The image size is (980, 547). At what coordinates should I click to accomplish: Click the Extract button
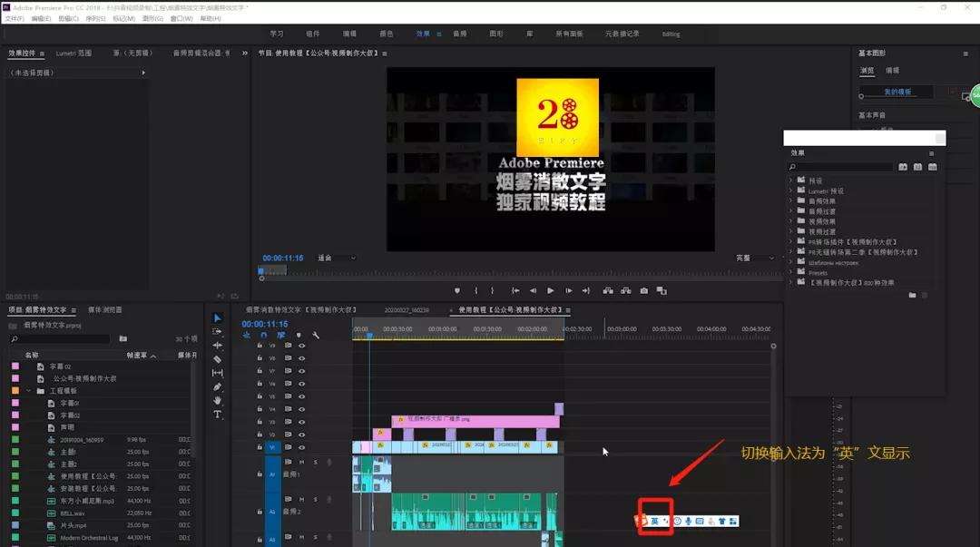coord(625,290)
